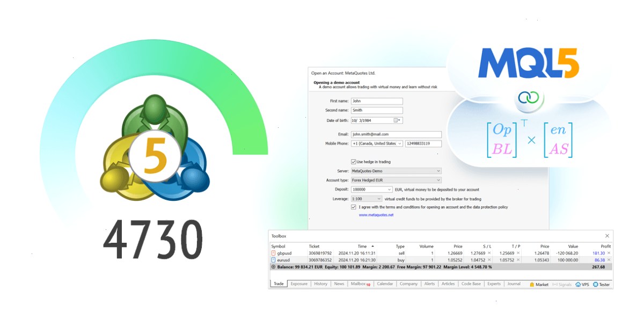This screenshot has width=644, height=326.
Task: Click the time 2024.11.20 16:21:30 cell
Action: point(356,260)
